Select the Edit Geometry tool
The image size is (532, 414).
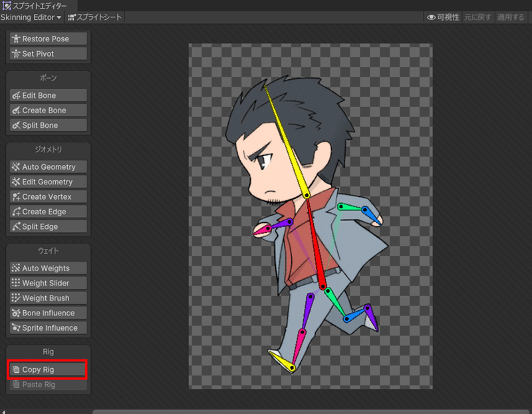48,182
